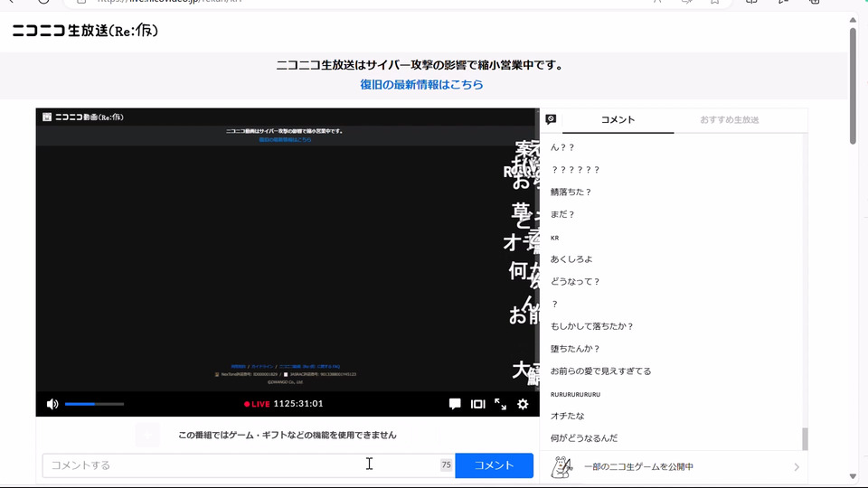Click the blue コメント submit button
This screenshot has width=868, height=488.
(495, 465)
